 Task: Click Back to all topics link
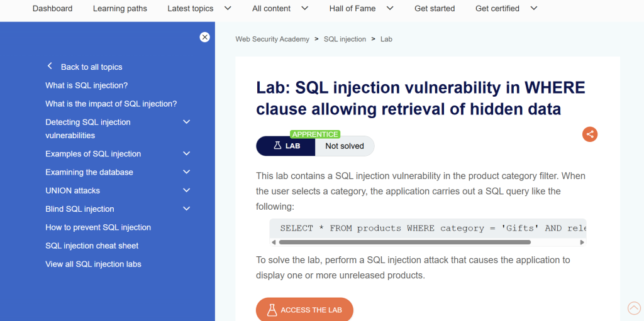point(92,67)
